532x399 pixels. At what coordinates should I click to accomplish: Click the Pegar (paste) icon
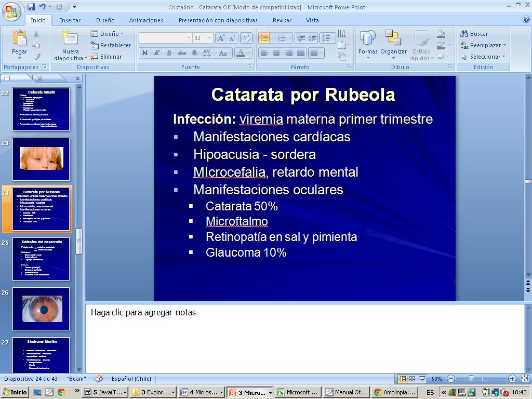point(19,38)
